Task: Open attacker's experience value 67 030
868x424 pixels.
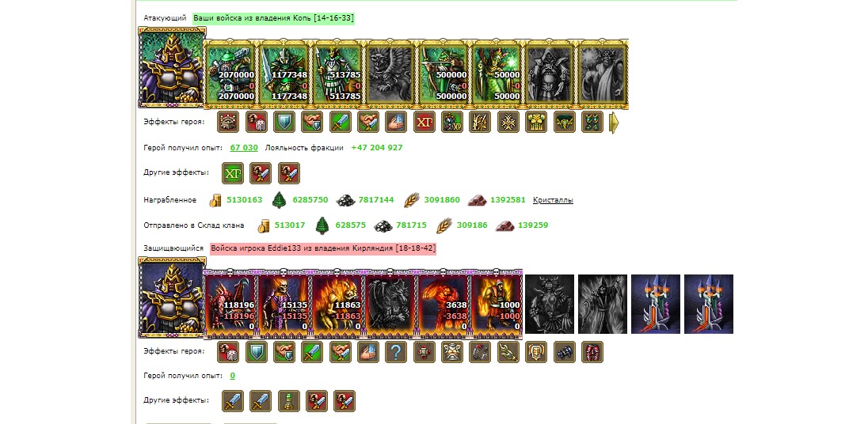Action: (244, 148)
